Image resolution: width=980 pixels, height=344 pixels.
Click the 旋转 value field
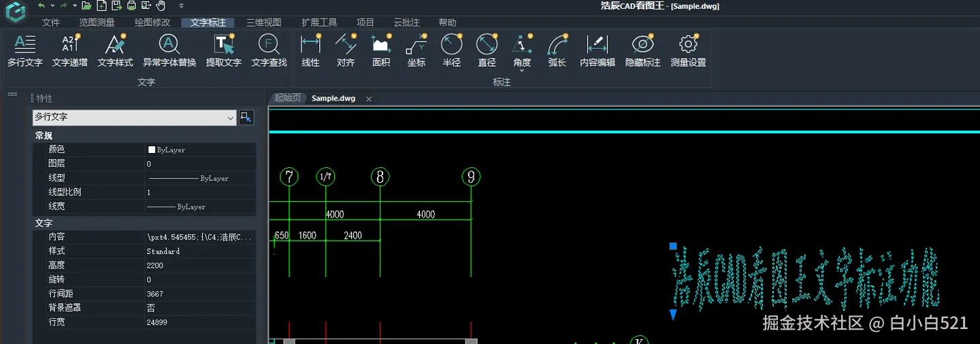pyautogui.click(x=201, y=280)
